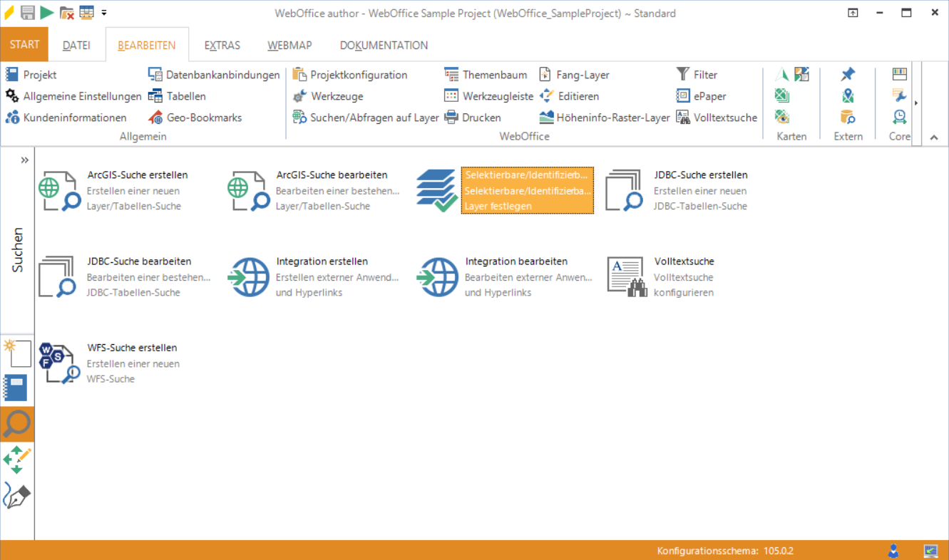Click the folder with red X icon
This screenshot has width=949, height=560.
coord(67,13)
